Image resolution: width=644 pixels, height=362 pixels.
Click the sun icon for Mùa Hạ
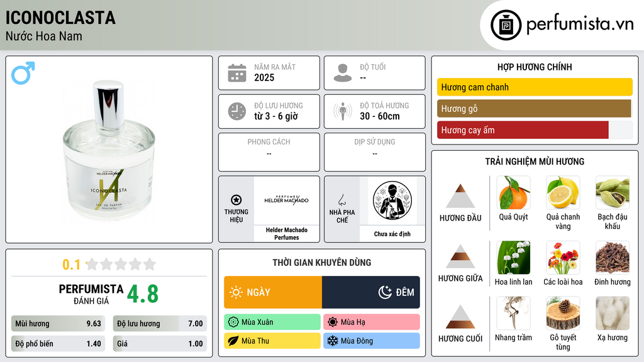coord(333,322)
